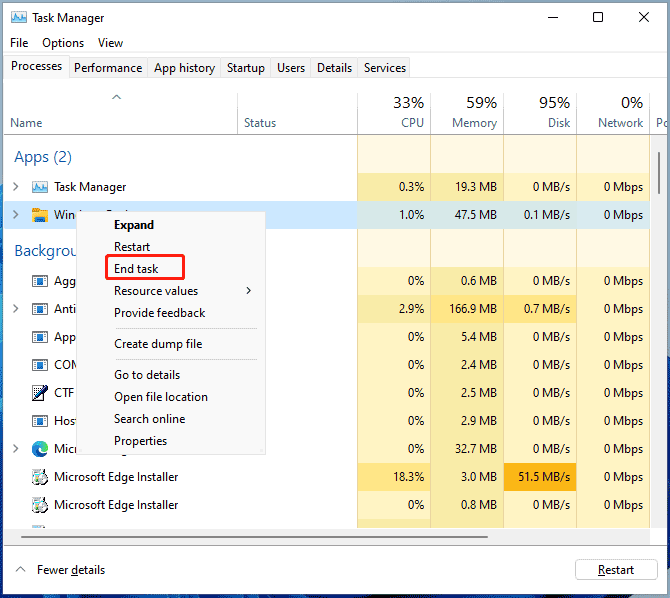This screenshot has width=670, height=598.
Task: Open the Resource values submenu arrow
Action: (249, 291)
